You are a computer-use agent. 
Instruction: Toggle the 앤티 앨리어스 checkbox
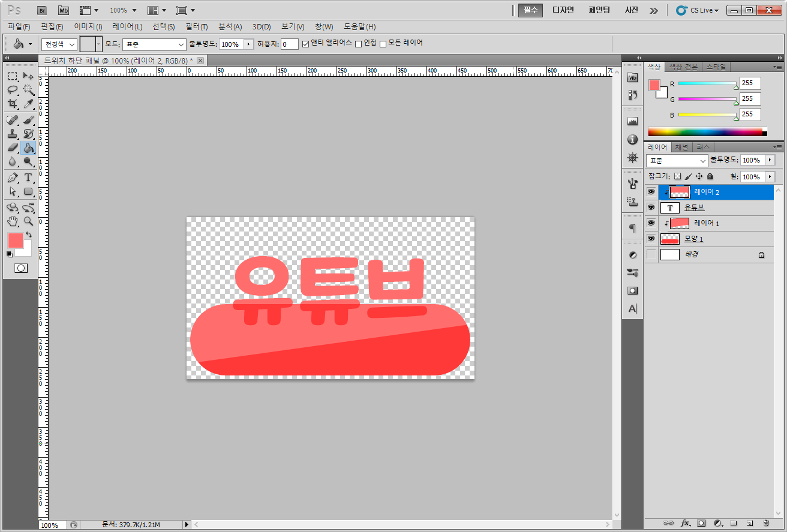(305, 44)
